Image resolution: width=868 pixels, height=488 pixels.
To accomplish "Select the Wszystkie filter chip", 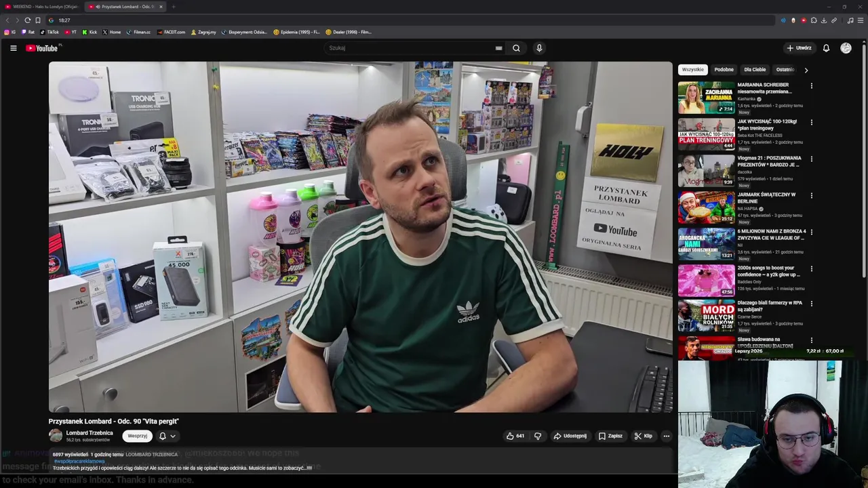I will (693, 70).
